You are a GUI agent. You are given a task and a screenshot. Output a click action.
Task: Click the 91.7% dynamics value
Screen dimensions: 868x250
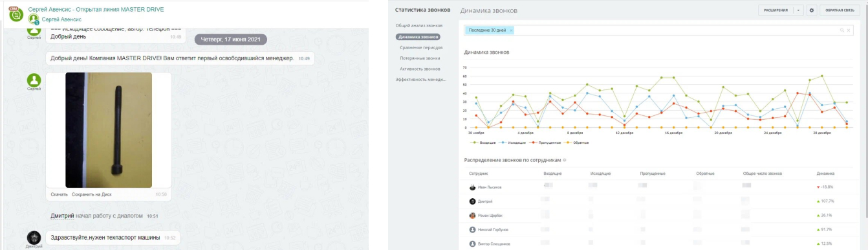(824, 230)
